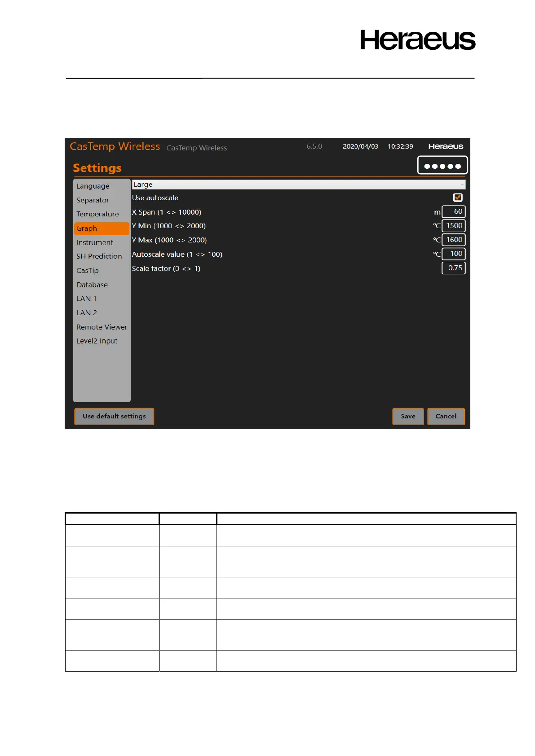Click the password dots box
This screenshot has height=756, width=535.
coord(442,165)
